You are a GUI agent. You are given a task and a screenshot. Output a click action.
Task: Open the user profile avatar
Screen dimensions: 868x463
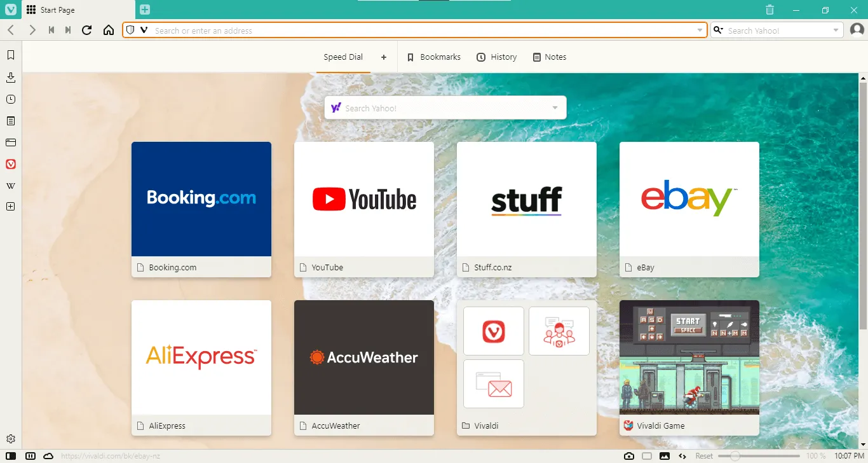click(x=857, y=30)
